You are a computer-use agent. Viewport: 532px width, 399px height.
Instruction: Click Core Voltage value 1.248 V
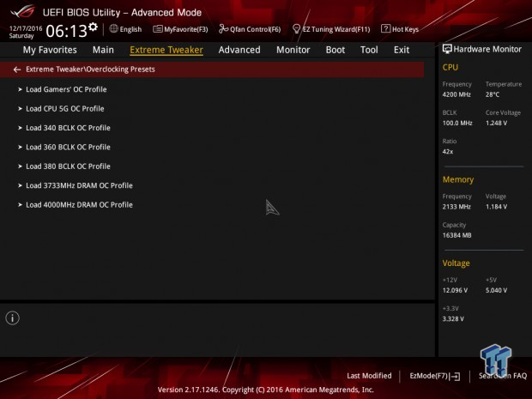496,124
